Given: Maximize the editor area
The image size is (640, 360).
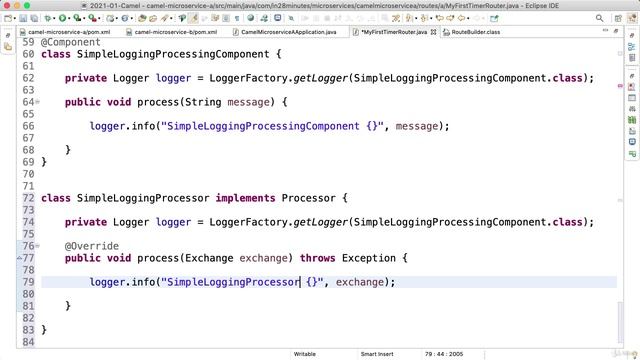Looking at the screenshot, I should (616, 31).
